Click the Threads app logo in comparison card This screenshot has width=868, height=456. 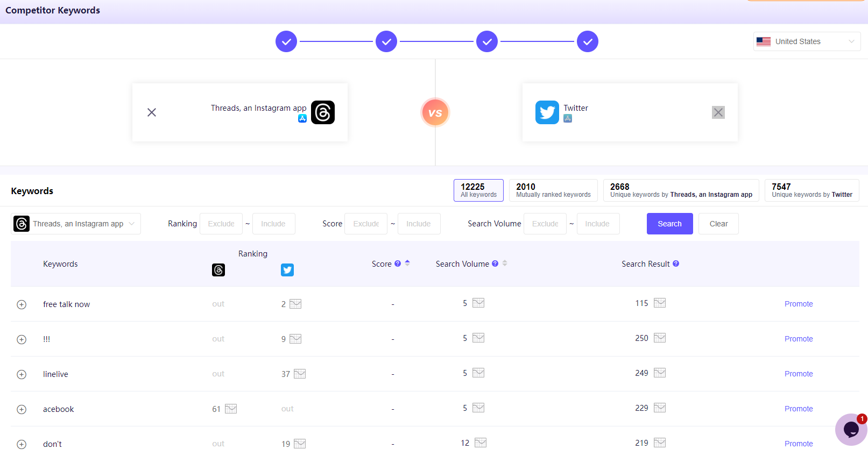point(323,112)
